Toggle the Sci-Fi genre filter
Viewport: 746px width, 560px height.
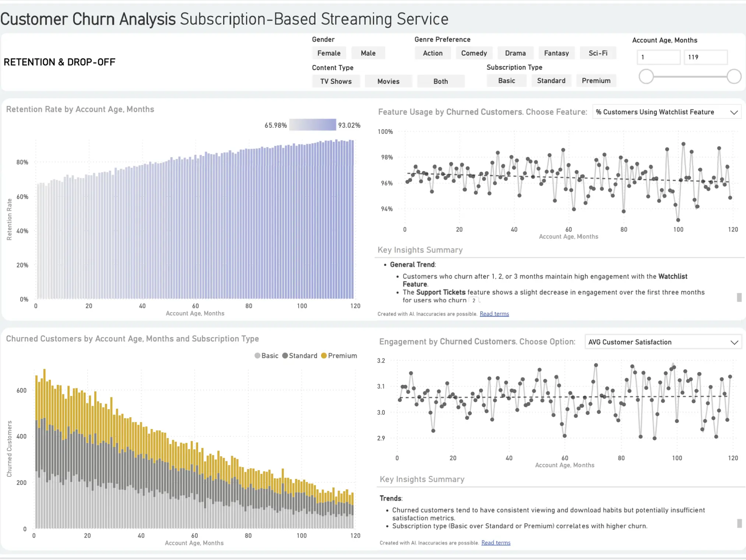click(x=598, y=53)
